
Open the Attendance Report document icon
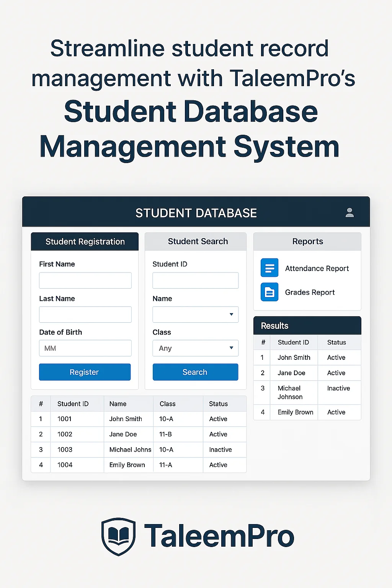pos(269,268)
